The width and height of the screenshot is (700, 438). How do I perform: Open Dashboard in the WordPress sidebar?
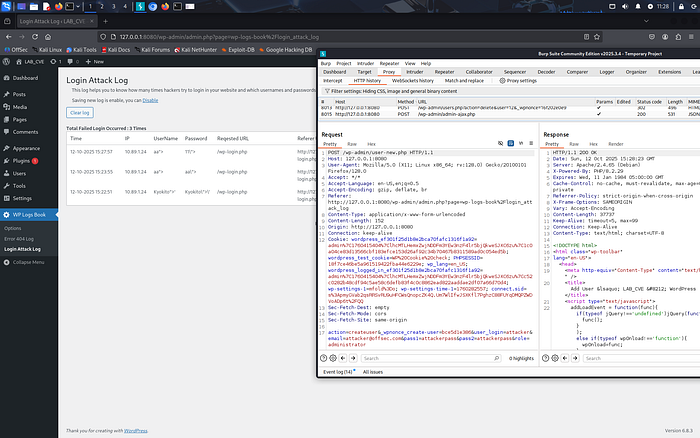tap(25, 78)
